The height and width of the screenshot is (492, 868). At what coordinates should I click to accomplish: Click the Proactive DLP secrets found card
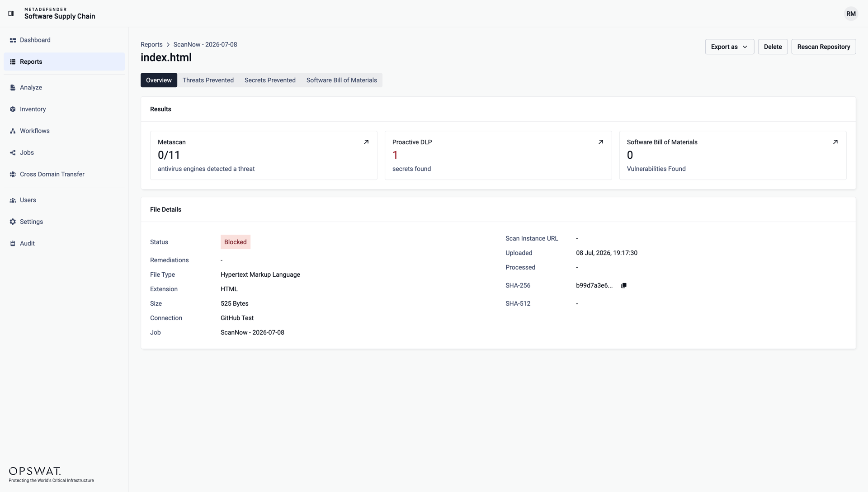(498, 156)
